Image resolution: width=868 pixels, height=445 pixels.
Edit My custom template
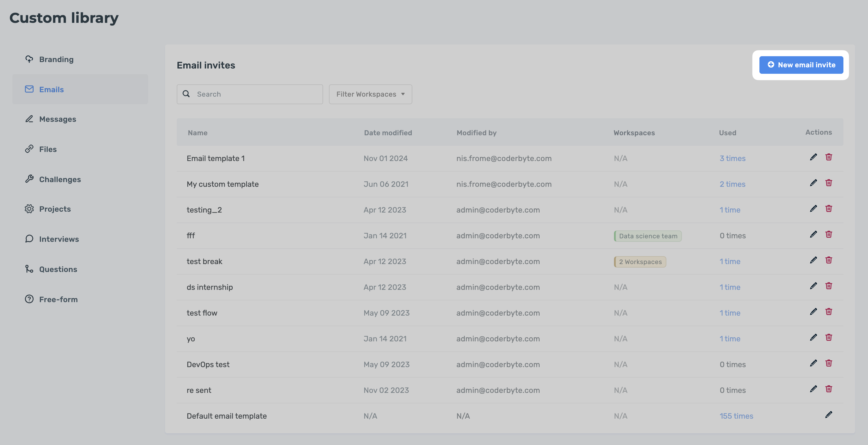pyautogui.click(x=813, y=183)
